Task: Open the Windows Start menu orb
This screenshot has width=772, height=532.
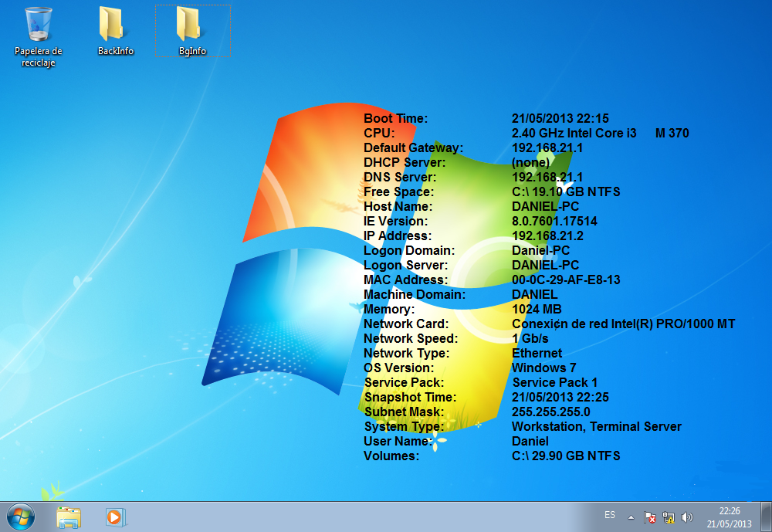Action: click(21, 517)
